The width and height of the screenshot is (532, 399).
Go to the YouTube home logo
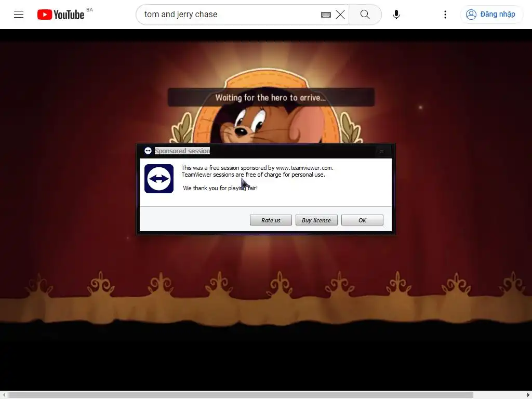click(61, 15)
